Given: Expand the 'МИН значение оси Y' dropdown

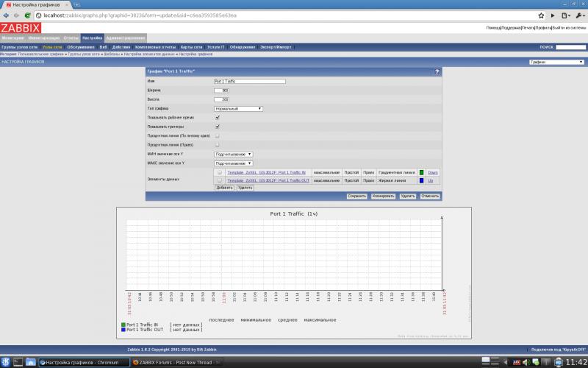Looking at the screenshot, I should point(234,155).
